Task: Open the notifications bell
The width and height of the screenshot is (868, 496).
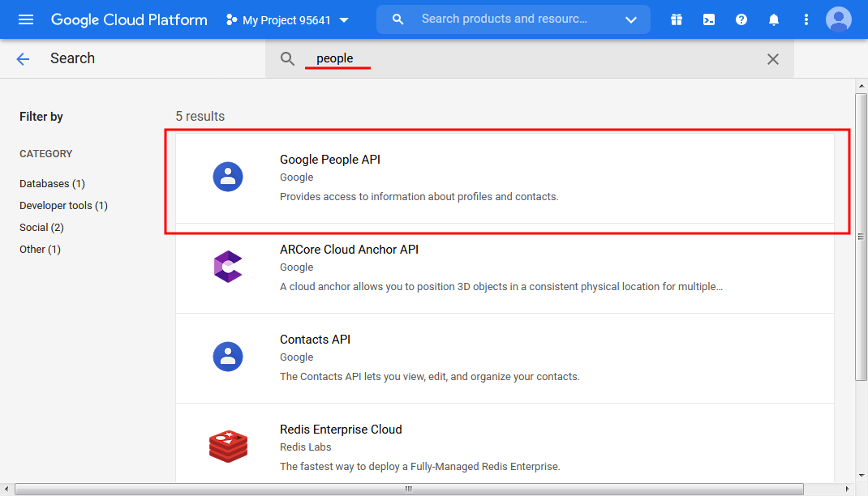Action: 774,20
